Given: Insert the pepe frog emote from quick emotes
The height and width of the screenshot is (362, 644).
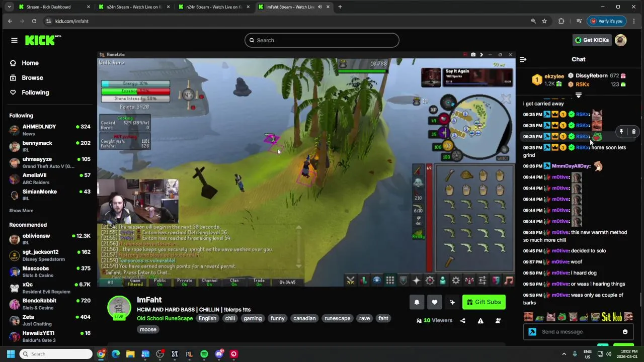Looking at the screenshot, I should point(562,317).
